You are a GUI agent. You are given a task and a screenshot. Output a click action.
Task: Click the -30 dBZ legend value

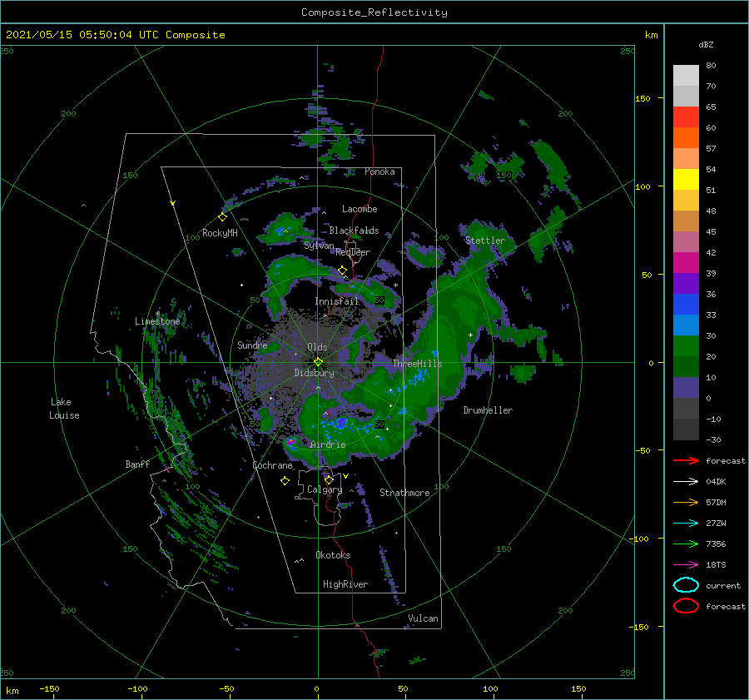coord(713,439)
